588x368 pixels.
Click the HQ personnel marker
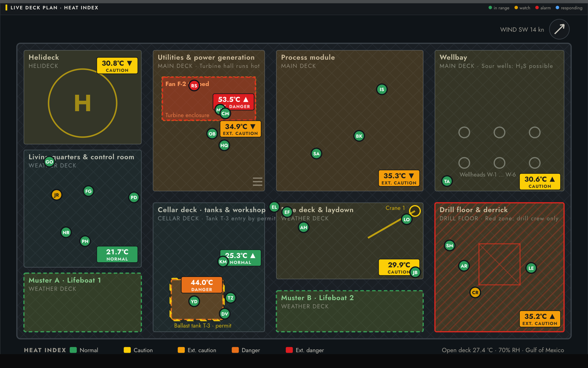[x=224, y=145]
